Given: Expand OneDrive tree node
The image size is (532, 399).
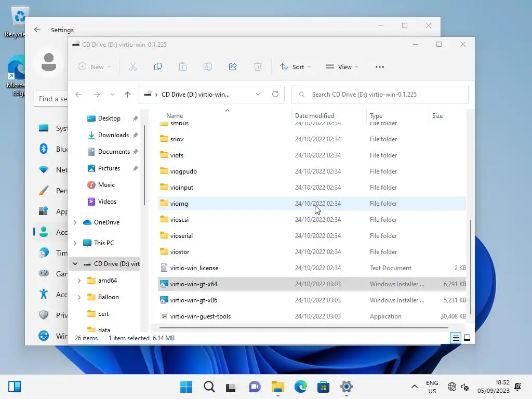Looking at the screenshot, I should (75, 222).
